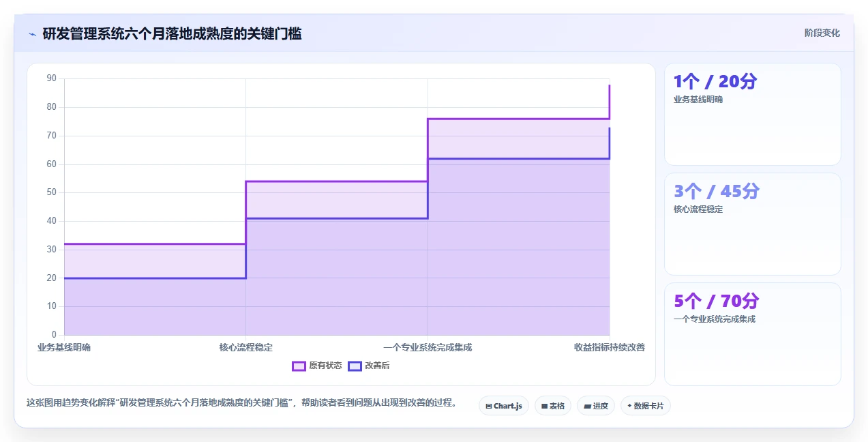Click the icon beside the dashboard title

[x=32, y=34]
